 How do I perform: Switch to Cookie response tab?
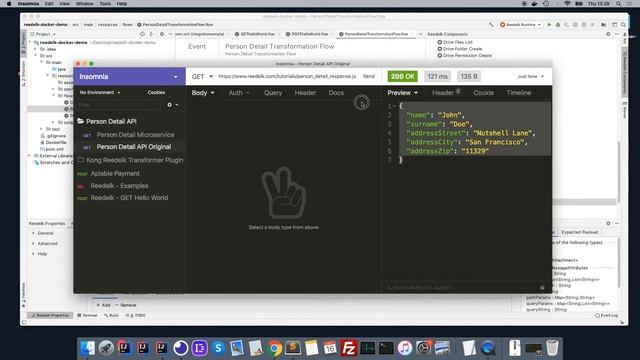484,93
